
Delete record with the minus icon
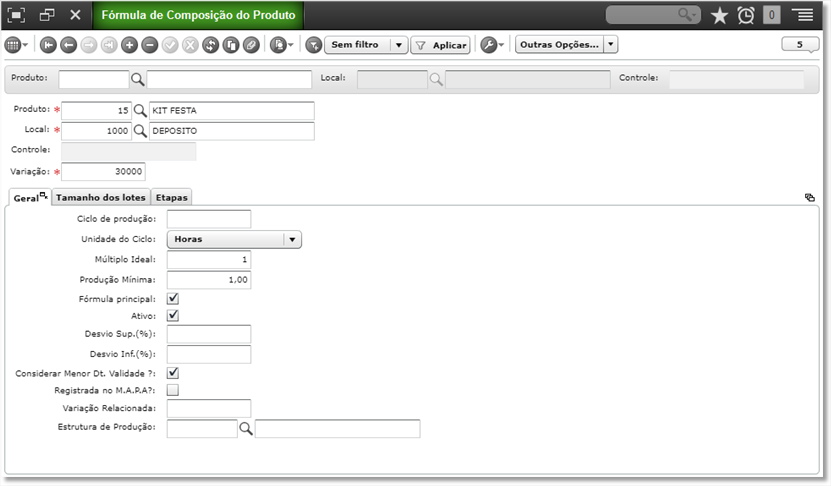pyautogui.click(x=150, y=46)
